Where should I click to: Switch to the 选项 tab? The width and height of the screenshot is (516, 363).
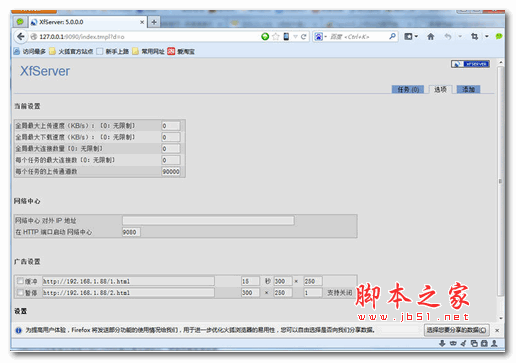(x=440, y=89)
